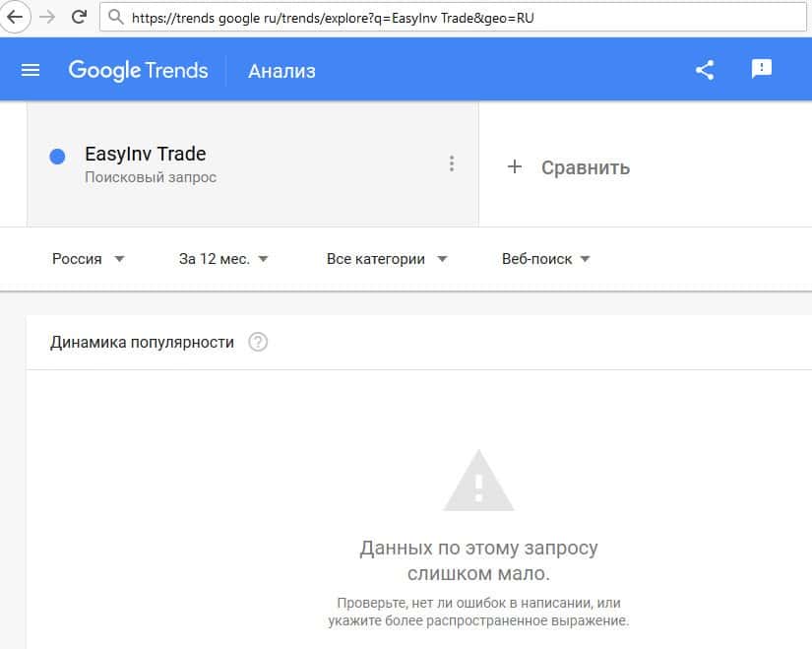Click the help icon beside Динамика популярности

(258, 343)
